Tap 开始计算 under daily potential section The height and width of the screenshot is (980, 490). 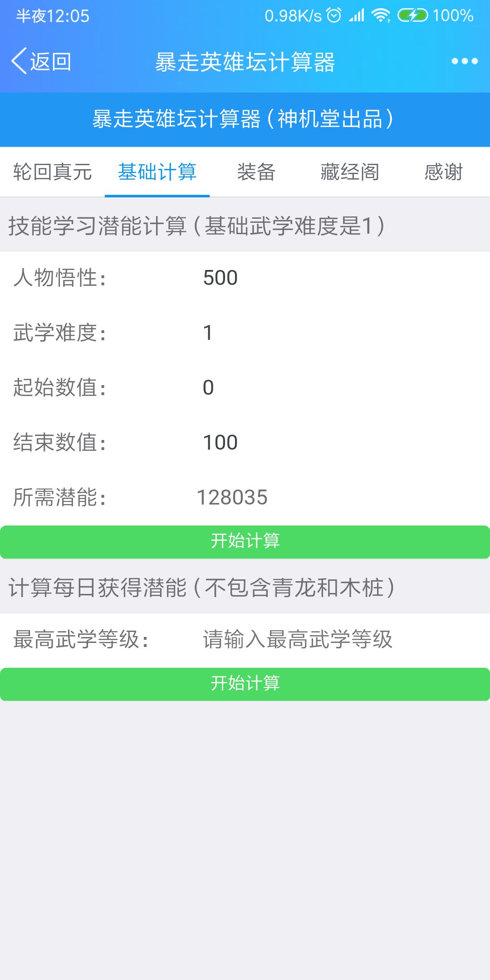point(245,684)
